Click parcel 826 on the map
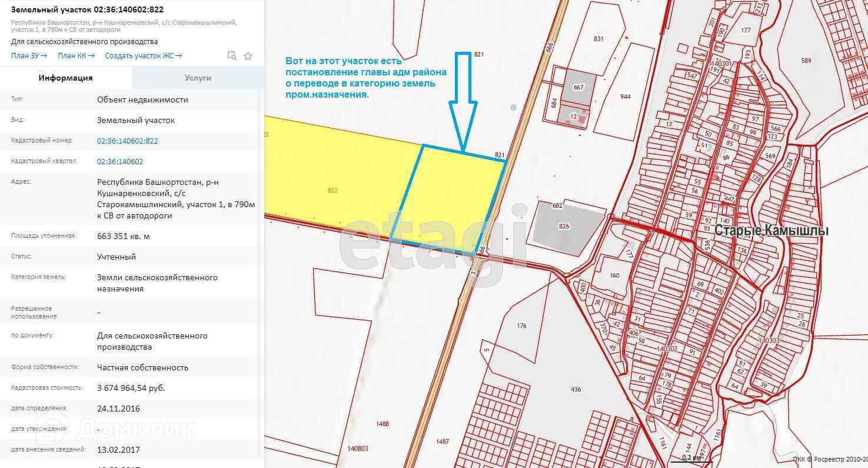Screen dimensions: 868x468 (x=564, y=227)
